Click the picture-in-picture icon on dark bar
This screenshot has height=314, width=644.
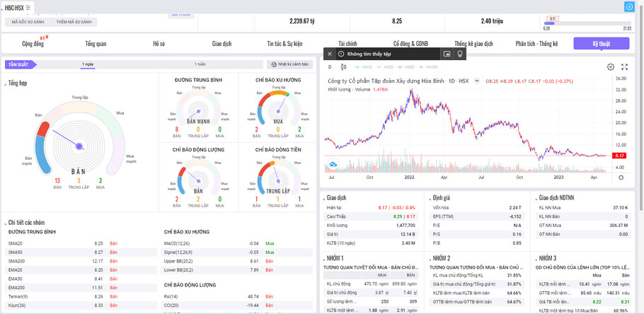tap(447, 54)
